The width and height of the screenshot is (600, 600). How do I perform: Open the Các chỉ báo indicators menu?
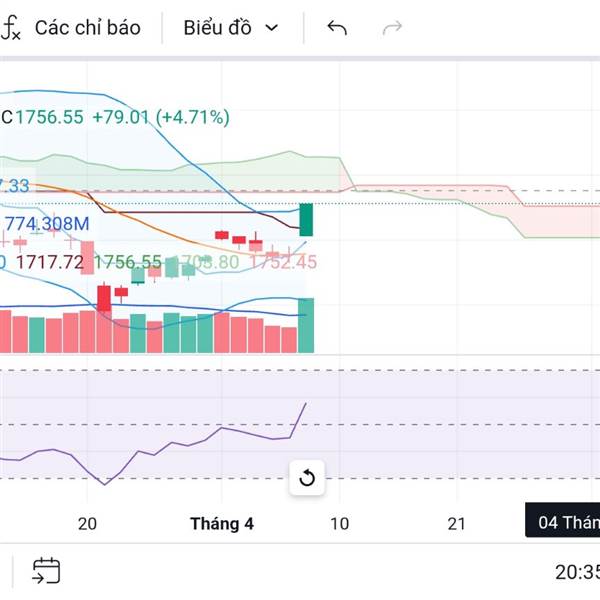point(87,28)
